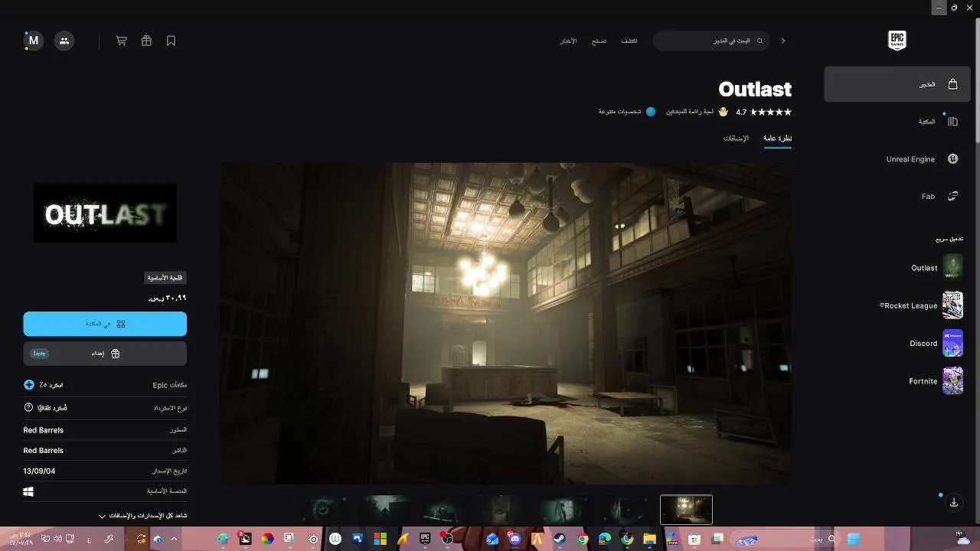Open Google Chrome from the taskbar
The height and width of the screenshot is (551, 980).
(583, 539)
